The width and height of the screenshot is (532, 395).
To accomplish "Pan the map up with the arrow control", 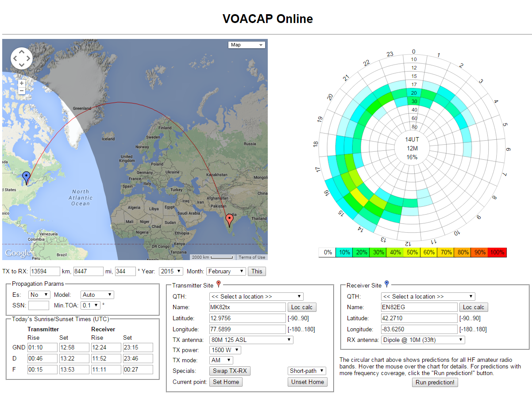I will pos(22,51).
